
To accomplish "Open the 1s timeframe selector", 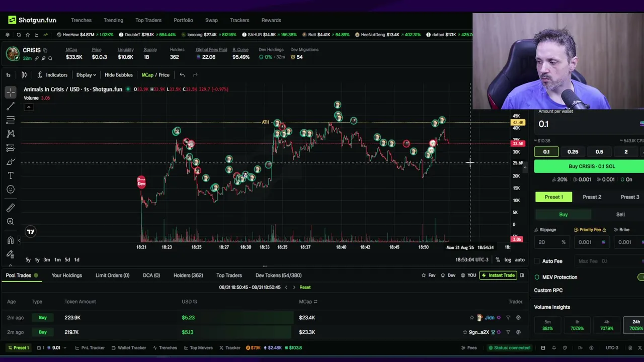I will click(8, 75).
